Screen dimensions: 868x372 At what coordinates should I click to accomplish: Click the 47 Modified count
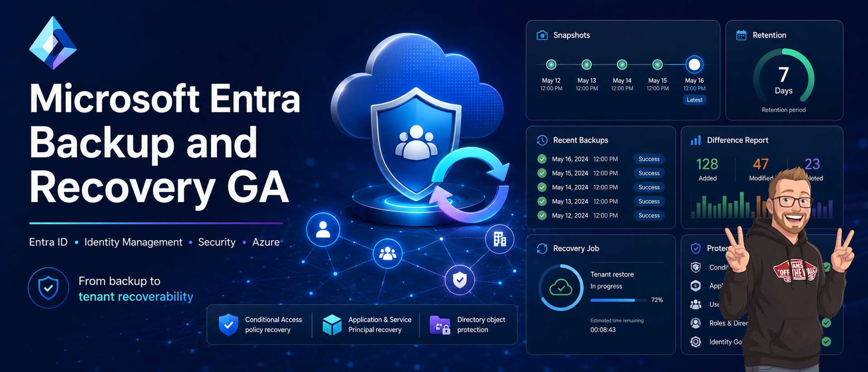(x=761, y=164)
